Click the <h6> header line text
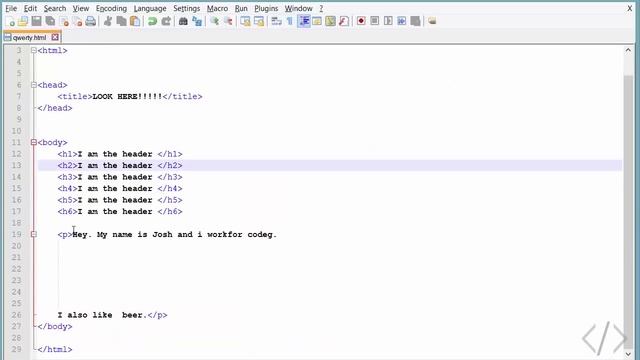Image resolution: width=640 pixels, height=360 pixels. 120,211
